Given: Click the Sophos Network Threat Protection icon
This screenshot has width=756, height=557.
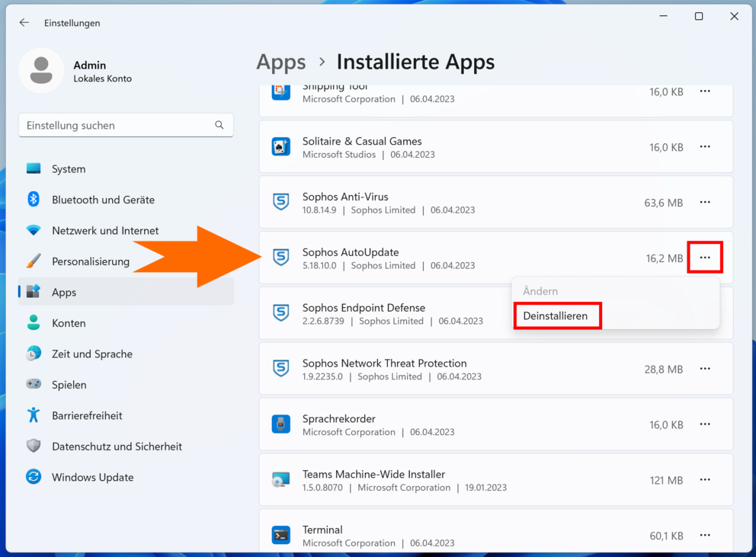Looking at the screenshot, I should point(280,369).
